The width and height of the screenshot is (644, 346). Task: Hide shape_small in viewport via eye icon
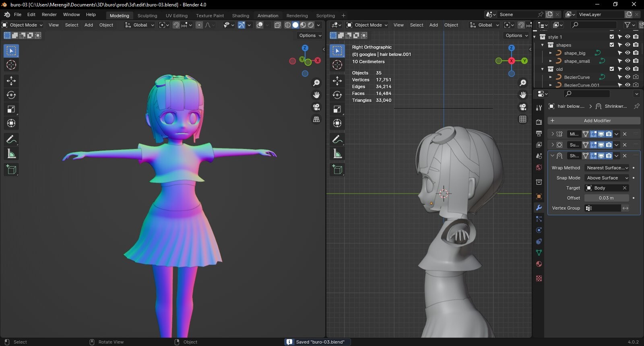[627, 61]
